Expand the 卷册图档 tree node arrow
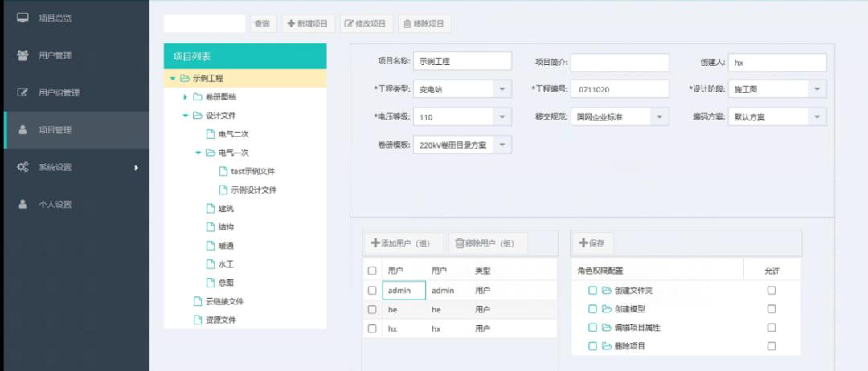The height and width of the screenshot is (371, 868). [x=186, y=96]
